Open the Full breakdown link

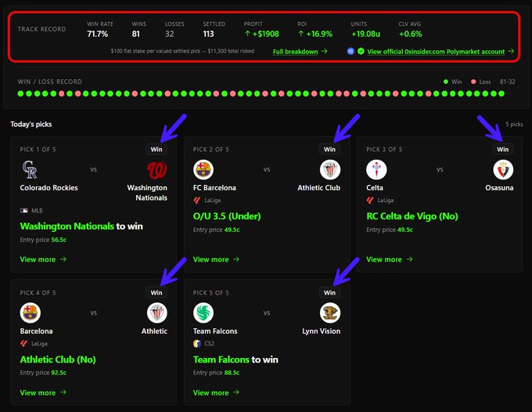[x=295, y=52]
